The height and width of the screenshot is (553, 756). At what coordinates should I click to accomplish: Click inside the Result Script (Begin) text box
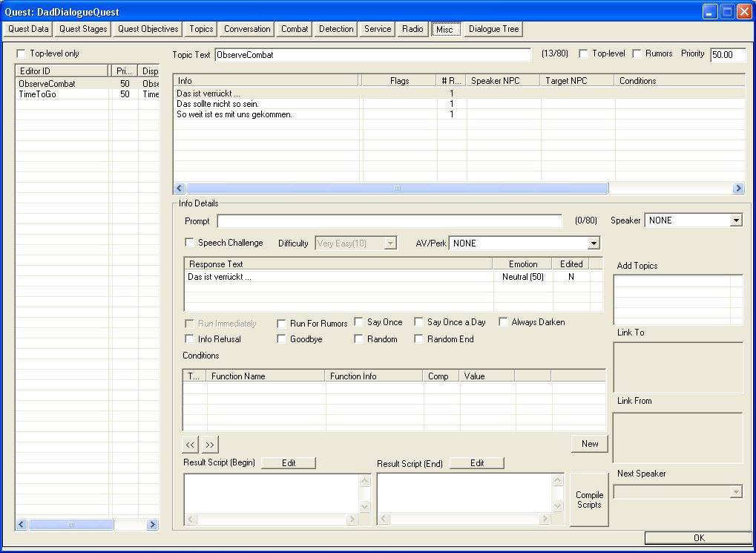(272, 494)
